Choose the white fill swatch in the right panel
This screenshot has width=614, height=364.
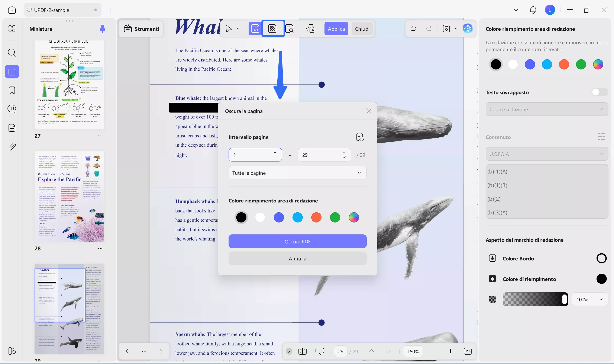pyautogui.click(x=513, y=65)
